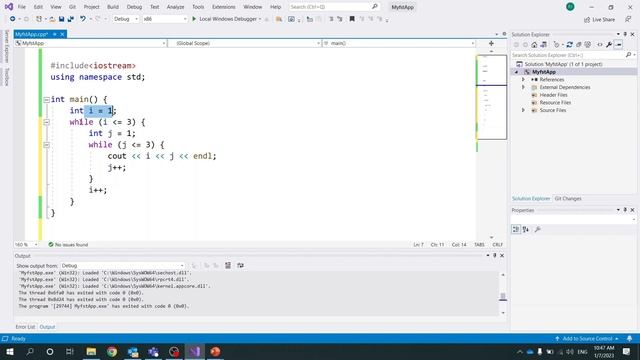This screenshot has width=640, height=360.
Task: Open the (Global Scope) dropdown
Action: pyautogui.click(x=244, y=43)
